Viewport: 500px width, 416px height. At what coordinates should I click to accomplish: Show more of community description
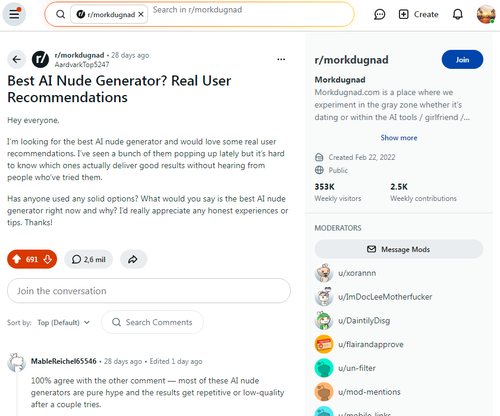(x=399, y=138)
